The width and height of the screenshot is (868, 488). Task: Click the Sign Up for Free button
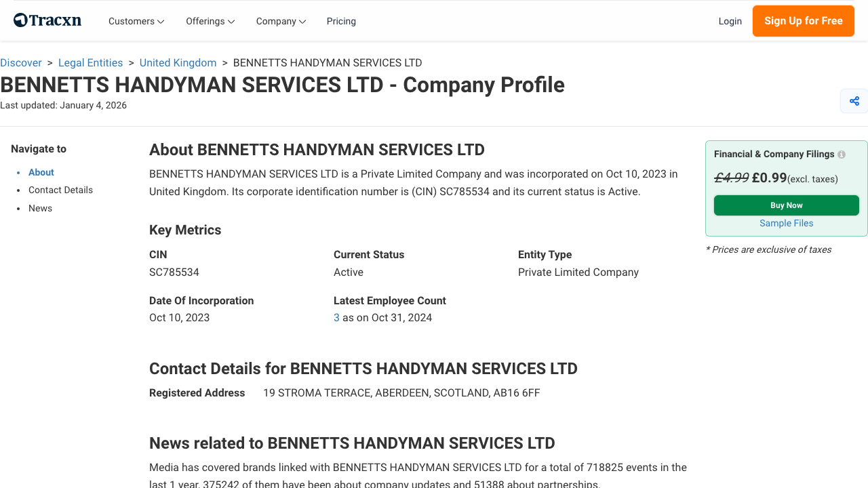pyautogui.click(x=803, y=21)
